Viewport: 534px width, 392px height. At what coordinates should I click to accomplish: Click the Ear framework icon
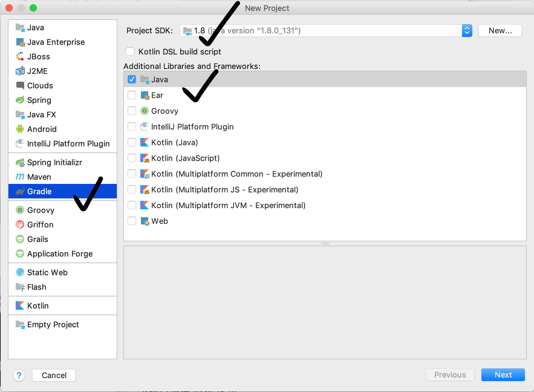[x=145, y=95]
